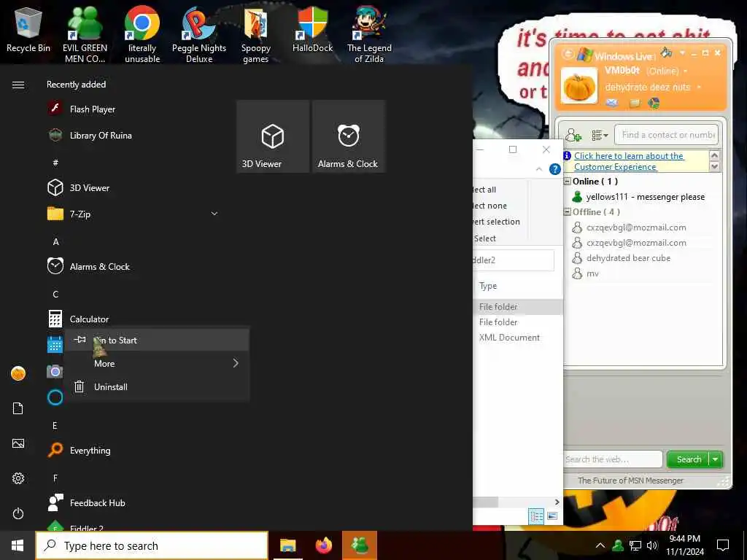The image size is (747, 560).
Task: Click the # section header
Action: (x=55, y=163)
